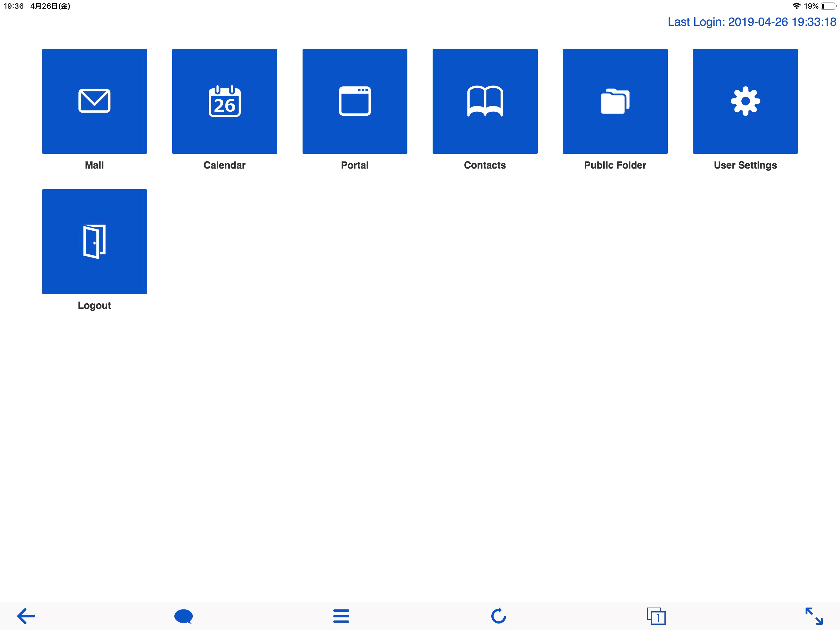Reload the page with refresh icon
This screenshot has width=840, height=630.
pos(499,616)
